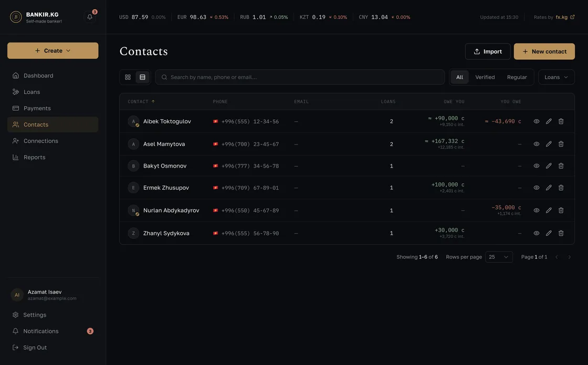Viewport: 588px width, 365px height.
Task: Switch to list view layout
Action: click(142, 77)
